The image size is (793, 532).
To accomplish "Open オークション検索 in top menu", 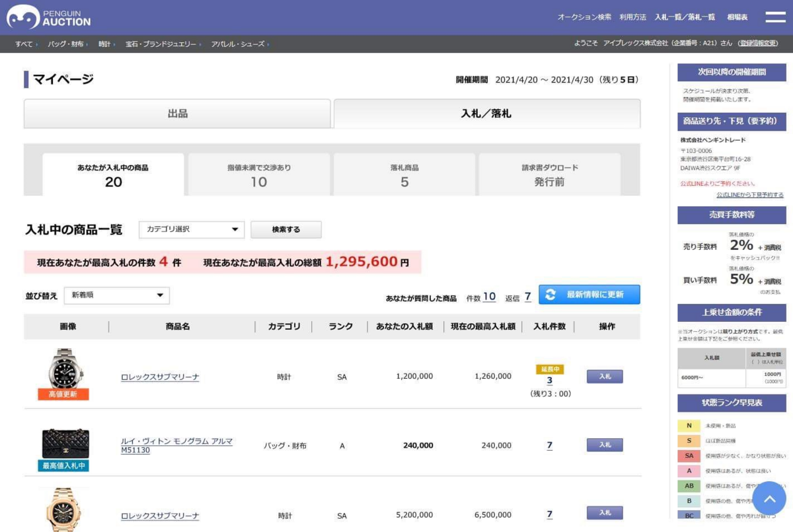I will coord(584,17).
